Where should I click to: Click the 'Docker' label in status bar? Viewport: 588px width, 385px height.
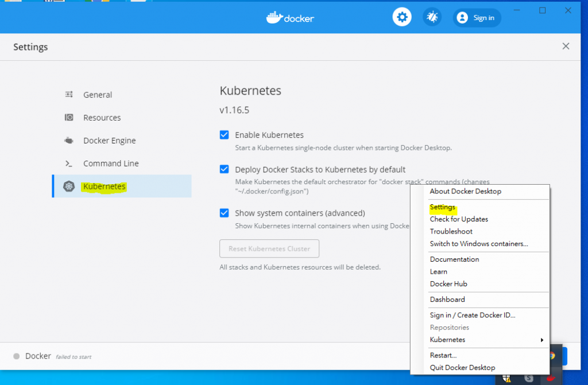(38, 356)
